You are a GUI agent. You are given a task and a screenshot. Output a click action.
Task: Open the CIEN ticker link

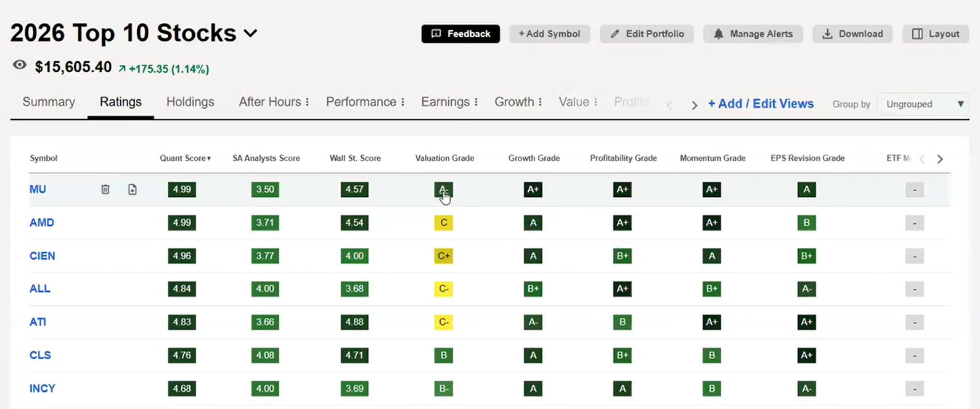(x=43, y=256)
